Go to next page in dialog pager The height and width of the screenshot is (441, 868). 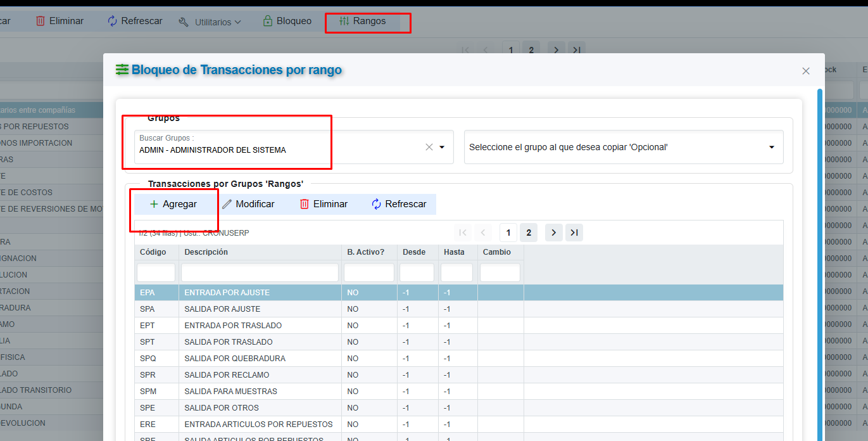pyautogui.click(x=553, y=233)
